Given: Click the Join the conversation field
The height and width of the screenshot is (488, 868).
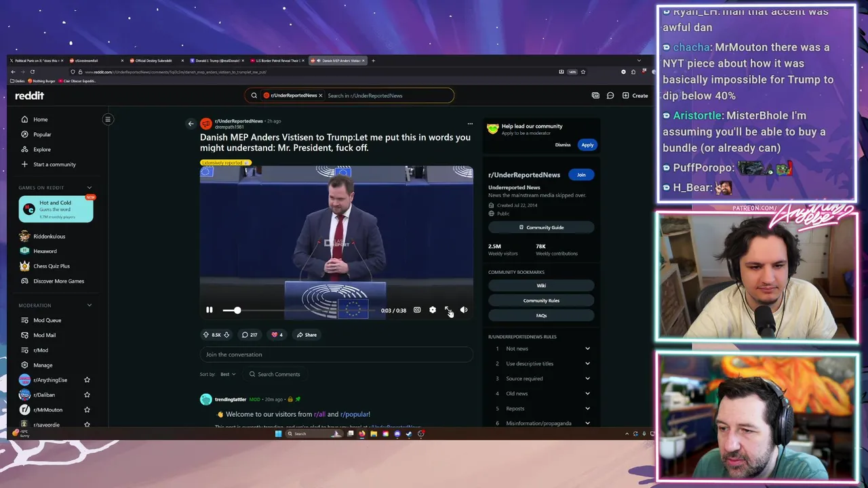Looking at the screenshot, I should 336,354.
